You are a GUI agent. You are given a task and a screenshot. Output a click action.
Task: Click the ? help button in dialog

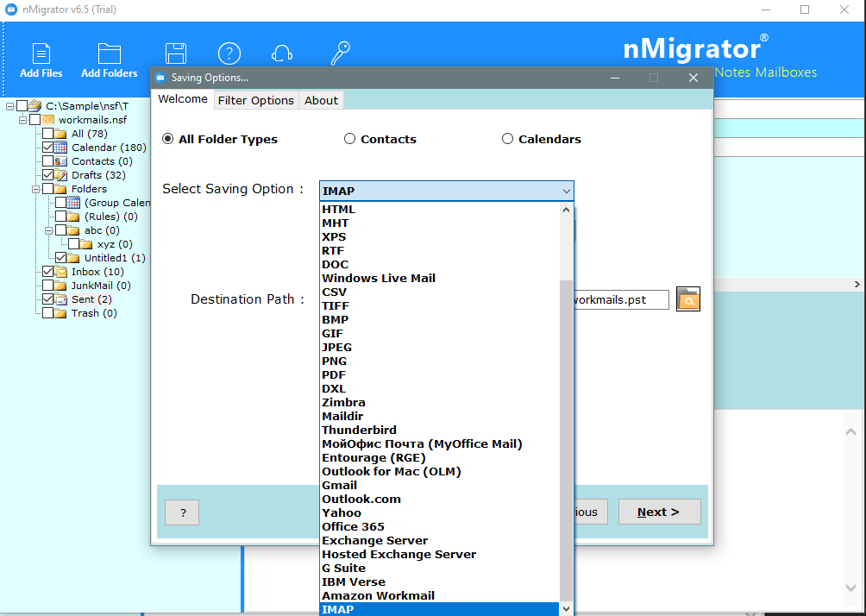(182, 512)
